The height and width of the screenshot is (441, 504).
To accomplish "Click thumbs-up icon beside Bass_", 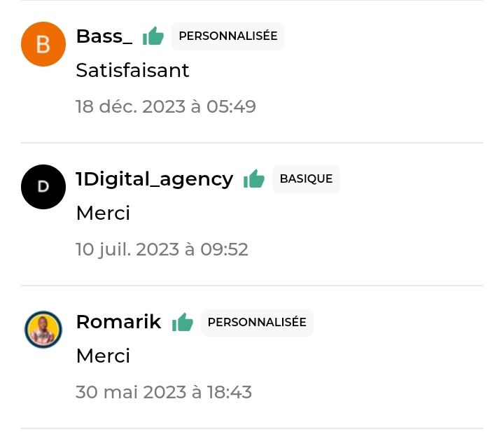I will coord(153,36).
